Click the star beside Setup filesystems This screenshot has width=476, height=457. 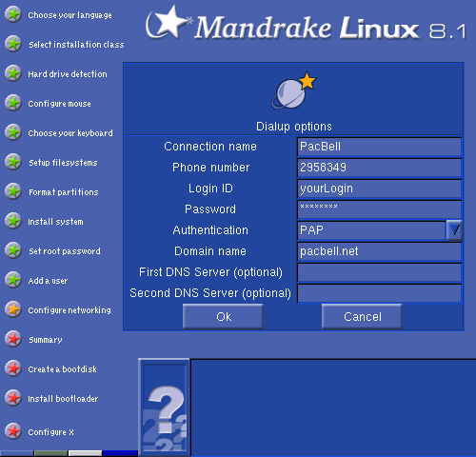click(13, 162)
